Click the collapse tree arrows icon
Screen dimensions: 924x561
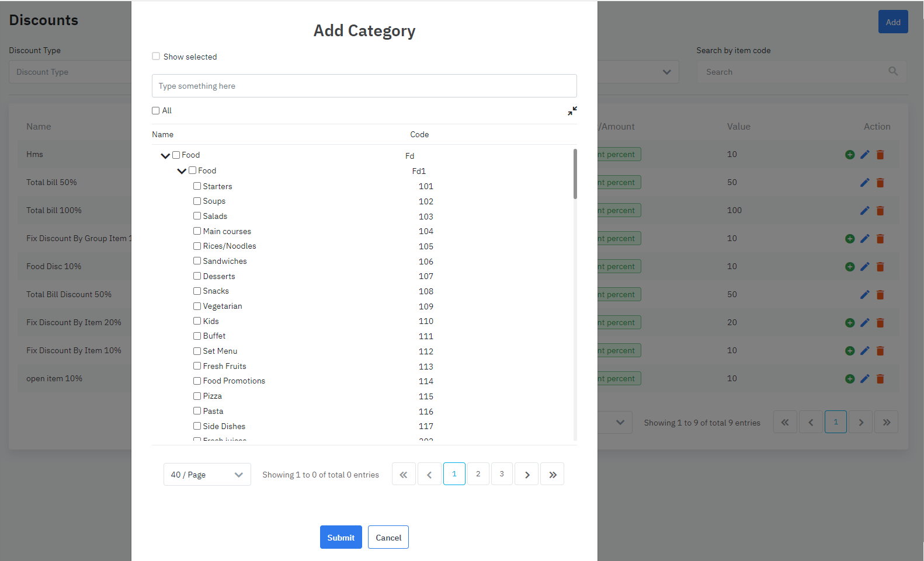572,111
